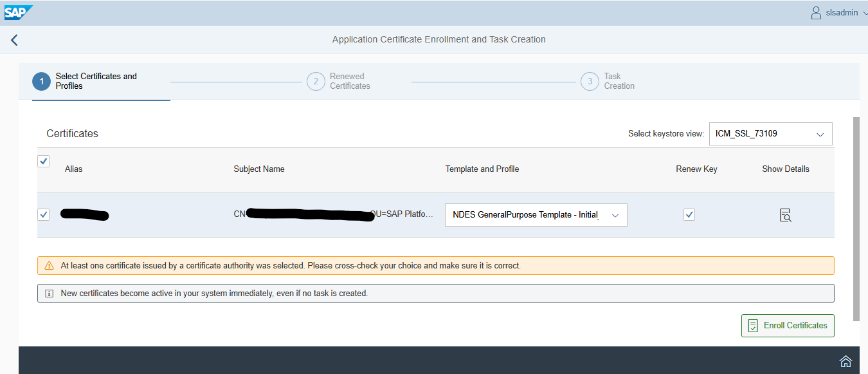868x374 pixels.
Task: Click the step 1 circle icon
Action: 41,81
